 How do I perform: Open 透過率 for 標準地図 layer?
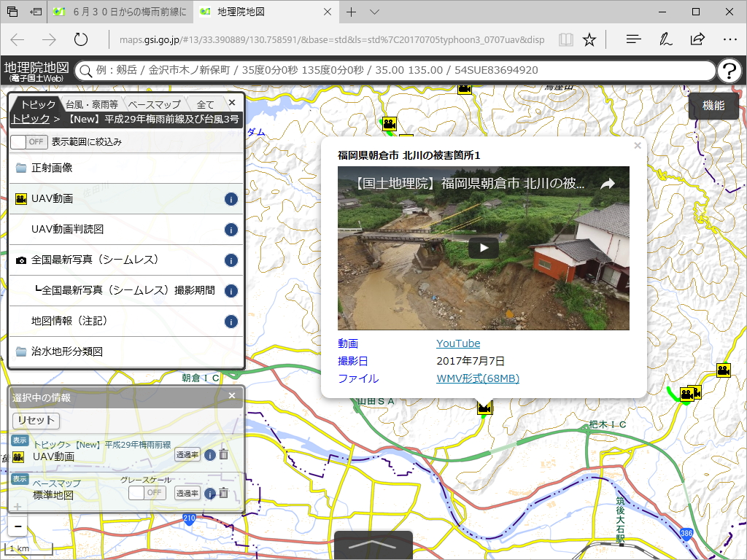(187, 494)
